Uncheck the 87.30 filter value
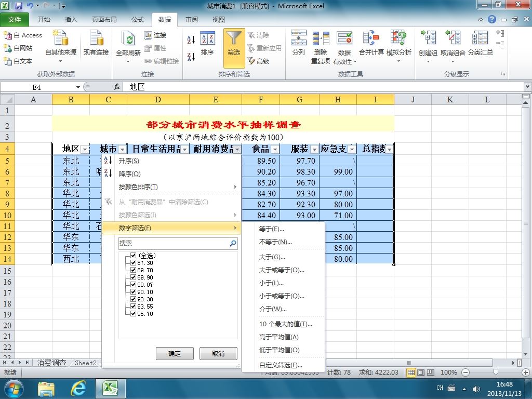Image resolution: width=532 pixels, height=399 pixels. click(134, 263)
